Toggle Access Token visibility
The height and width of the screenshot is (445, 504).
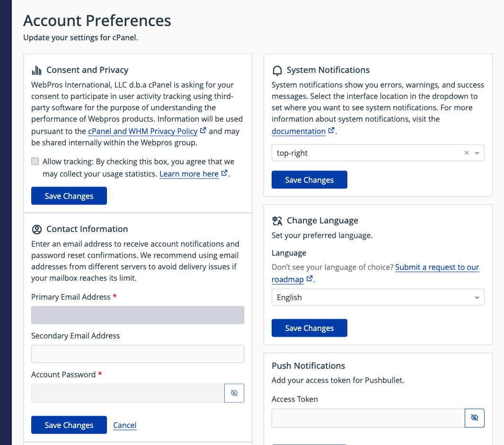tap(475, 418)
